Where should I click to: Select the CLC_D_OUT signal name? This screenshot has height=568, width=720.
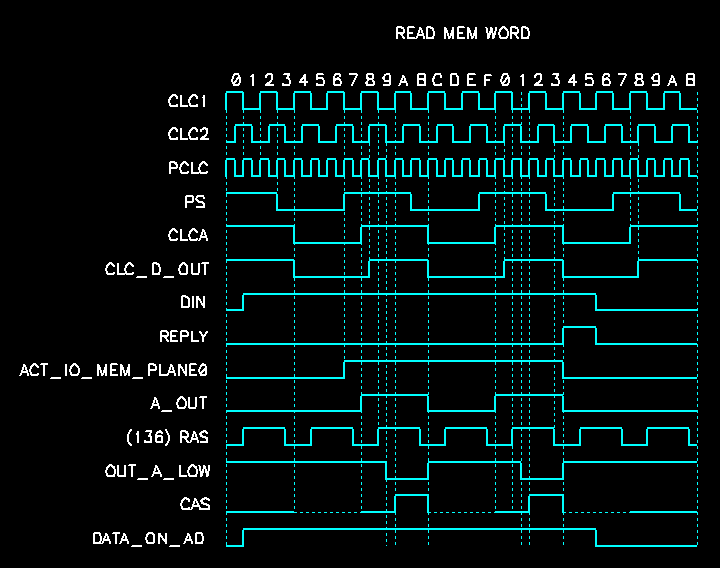tap(156, 269)
